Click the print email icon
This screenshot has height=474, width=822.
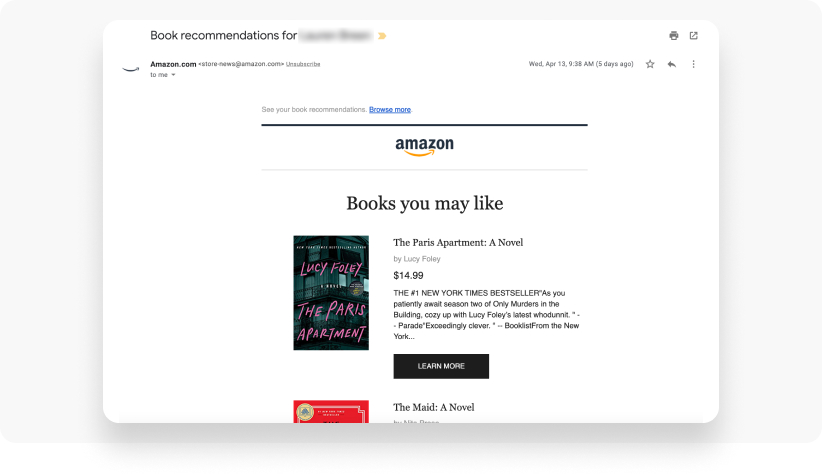[x=674, y=36]
